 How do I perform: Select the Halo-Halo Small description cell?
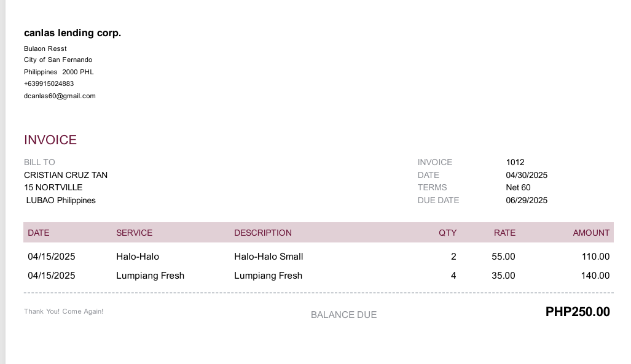[268, 257]
